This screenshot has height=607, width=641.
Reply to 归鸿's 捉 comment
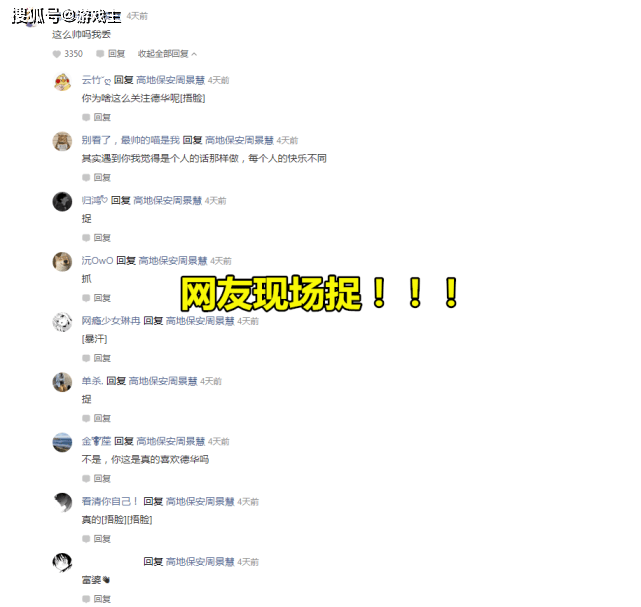(x=96, y=237)
